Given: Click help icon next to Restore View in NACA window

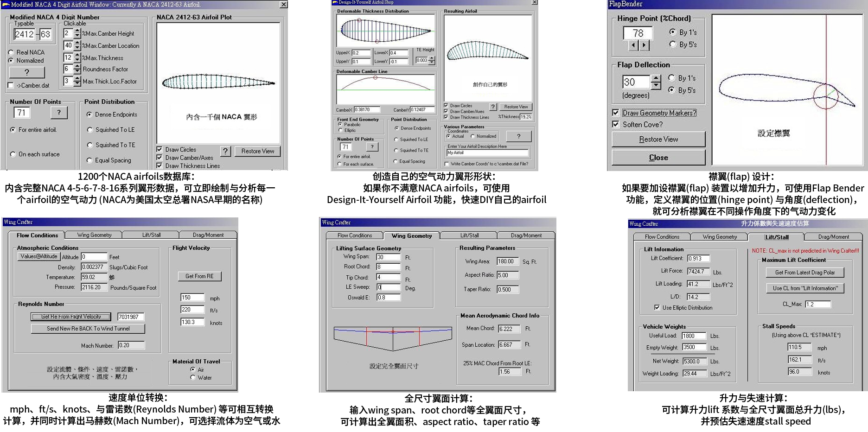Looking at the screenshot, I should [x=225, y=151].
